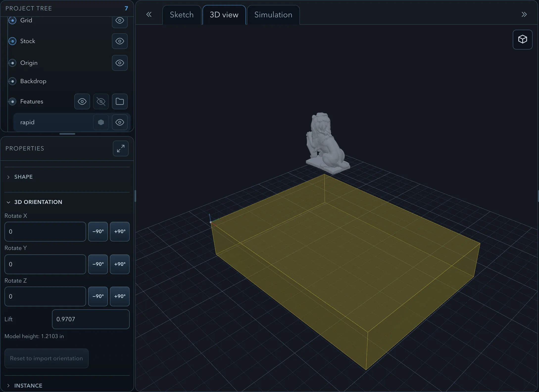The width and height of the screenshot is (539, 392).
Task: Collapse the 3D ORIENTATION section
Action: pyautogui.click(x=67, y=202)
